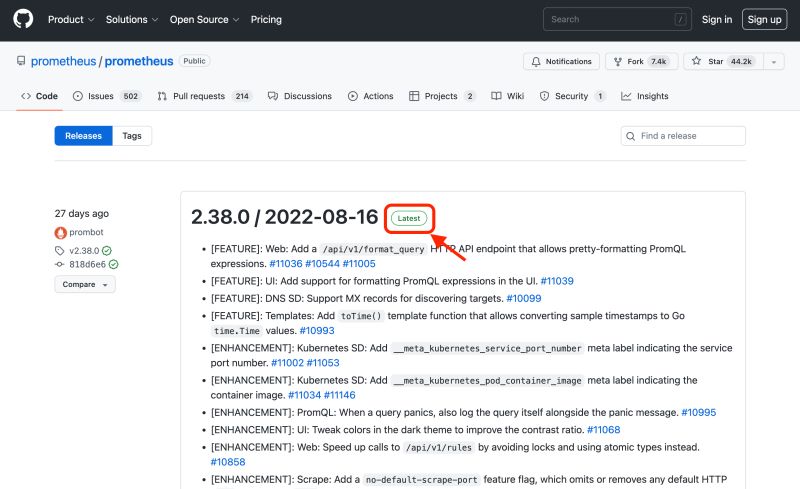Open the v2.38.0 tag link
The height and width of the screenshot is (489, 800).
[x=84, y=251]
